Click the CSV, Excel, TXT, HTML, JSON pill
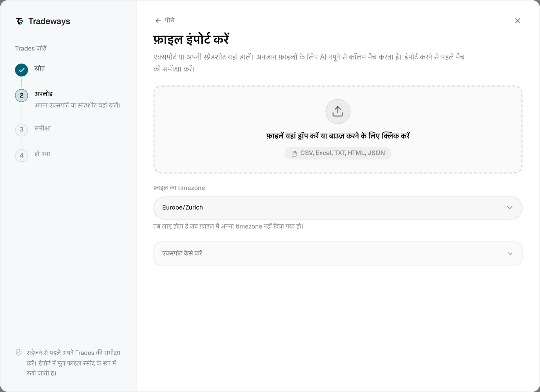Image resolution: width=540 pixels, height=392 pixels. (338, 153)
